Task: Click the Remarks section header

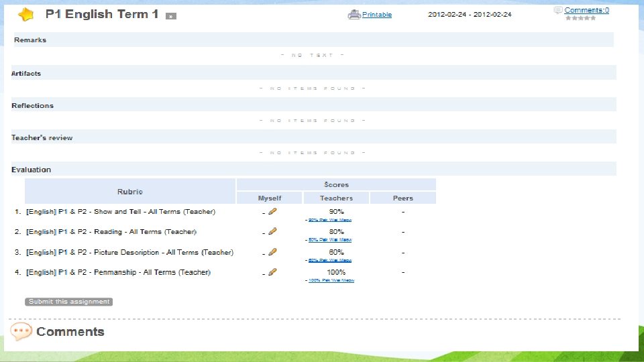Action: [314, 40]
